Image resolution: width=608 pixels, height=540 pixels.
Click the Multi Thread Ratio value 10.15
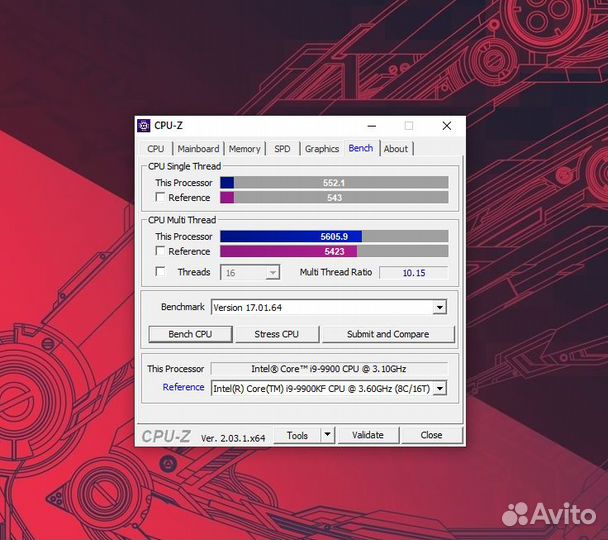414,273
